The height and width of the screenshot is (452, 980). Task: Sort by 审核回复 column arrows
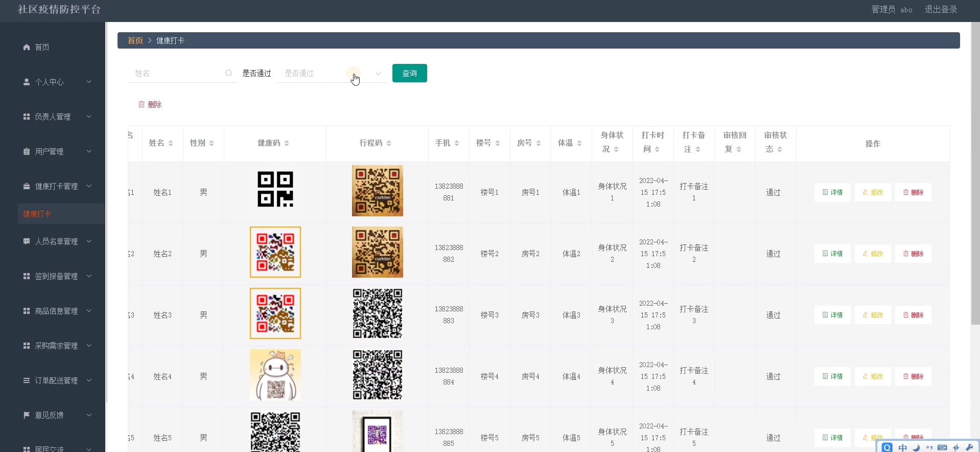(x=739, y=149)
